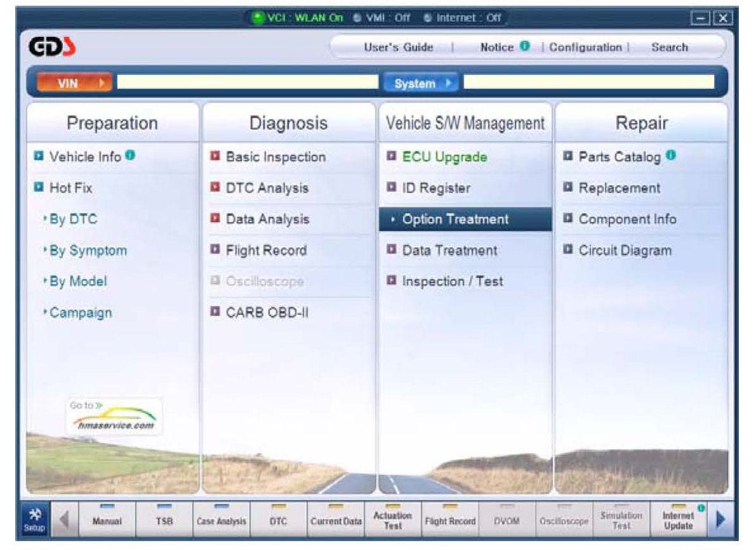Image resolution: width=756 pixels, height=550 pixels.
Task: Open DTC Analysis in the Diagnosis panel
Action: point(267,188)
